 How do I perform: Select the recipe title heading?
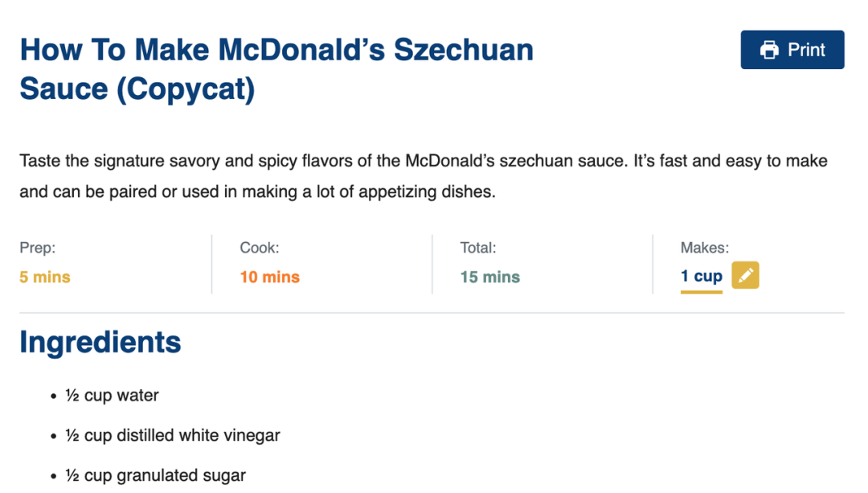(x=276, y=69)
